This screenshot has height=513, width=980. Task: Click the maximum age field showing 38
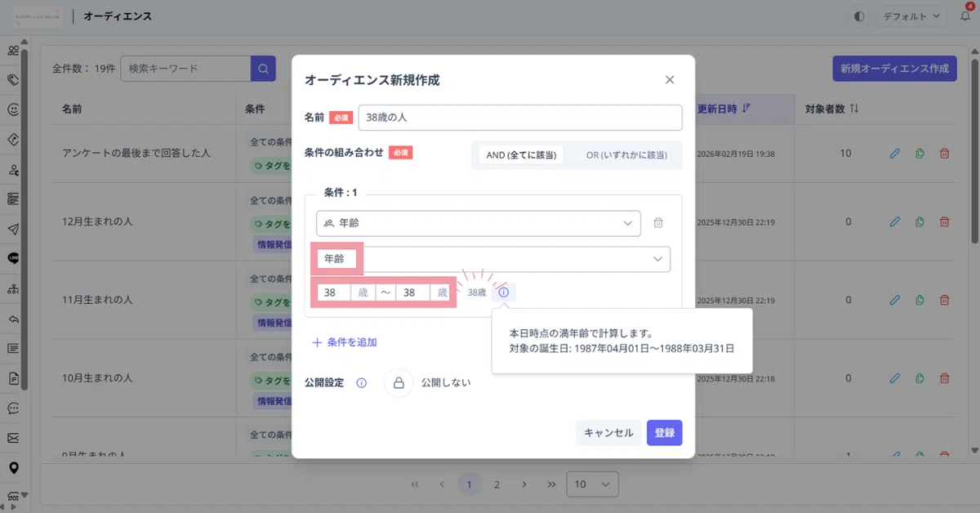point(413,292)
